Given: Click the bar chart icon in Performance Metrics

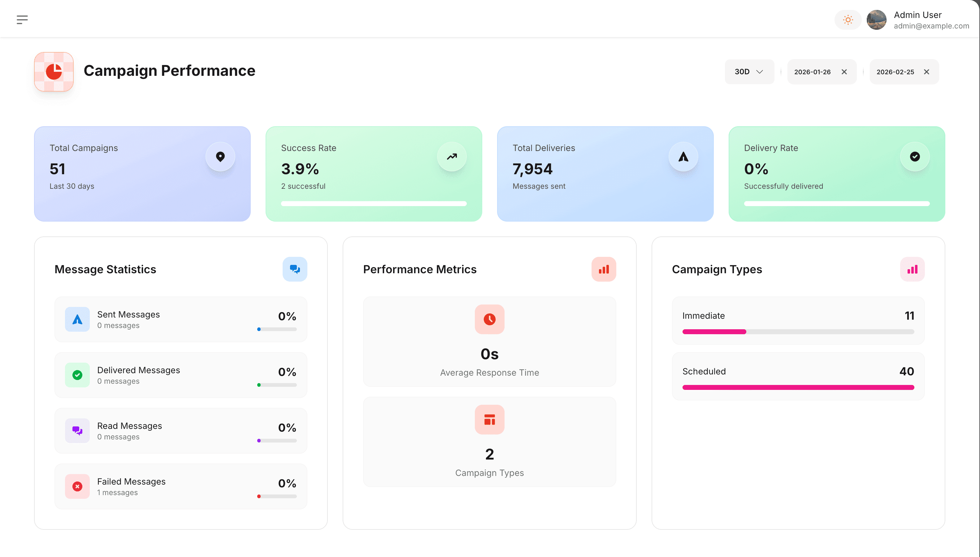Looking at the screenshot, I should pyautogui.click(x=604, y=269).
